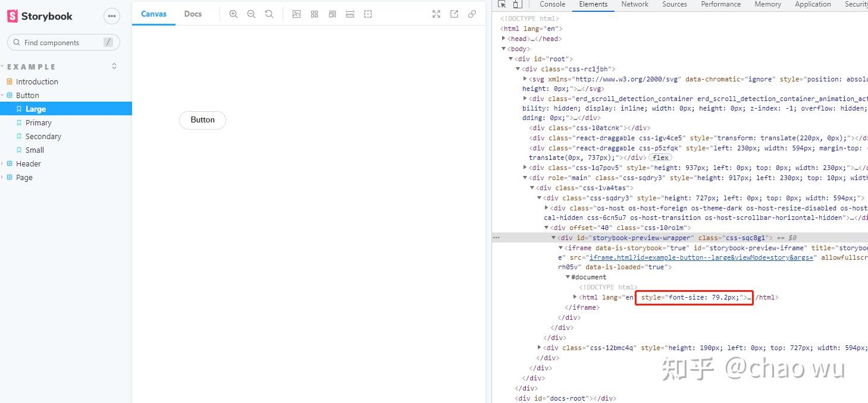Enter full screen preview mode

(x=436, y=14)
